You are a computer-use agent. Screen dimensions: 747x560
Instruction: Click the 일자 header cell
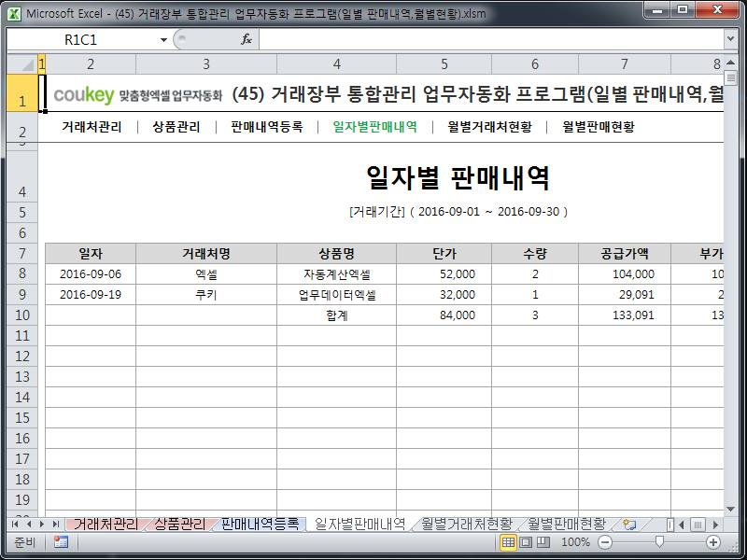click(x=91, y=254)
